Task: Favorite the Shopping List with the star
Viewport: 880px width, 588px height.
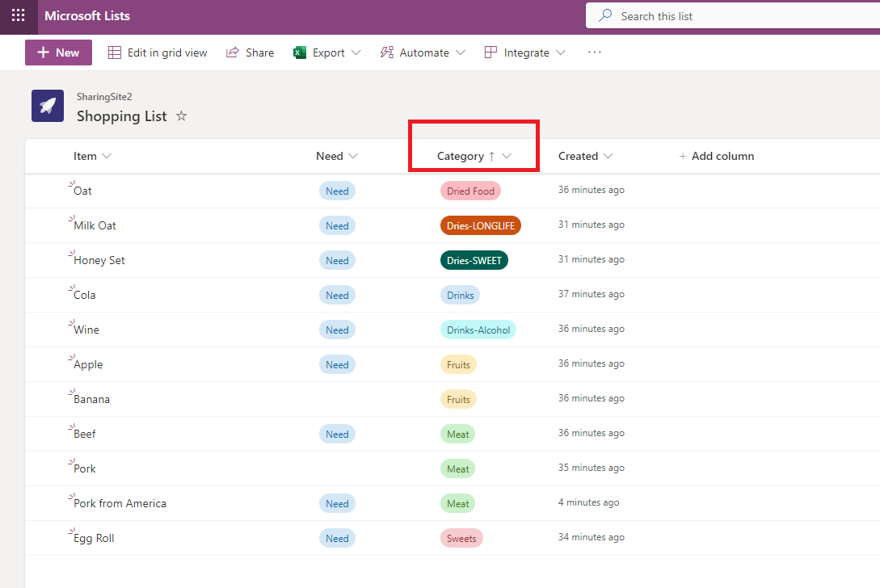Action: (x=181, y=116)
